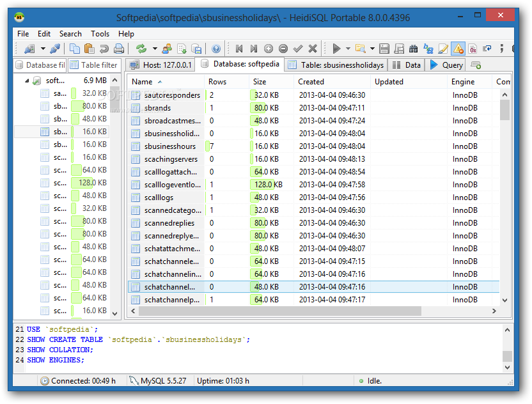Click the Load SQL file folder icon

pos(361,49)
